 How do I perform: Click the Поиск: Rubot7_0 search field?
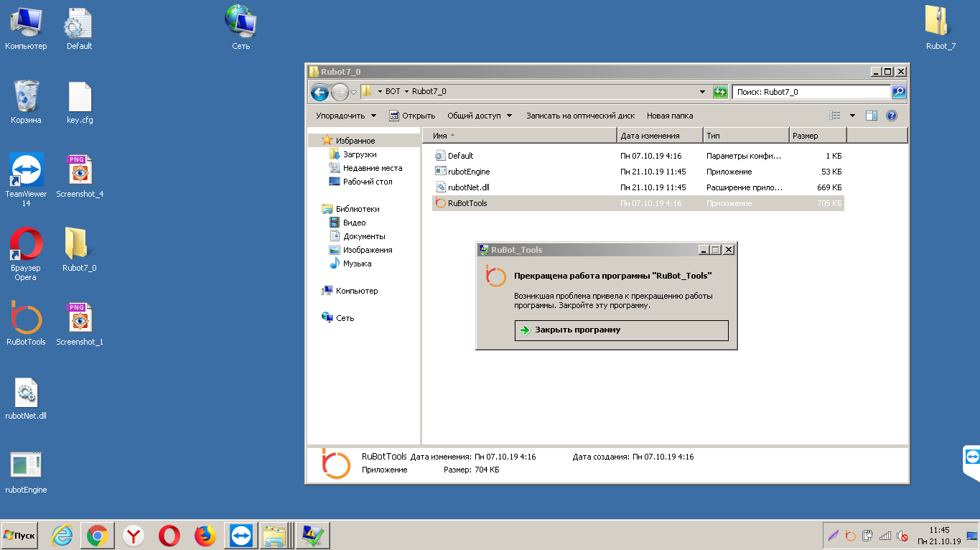pos(811,92)
